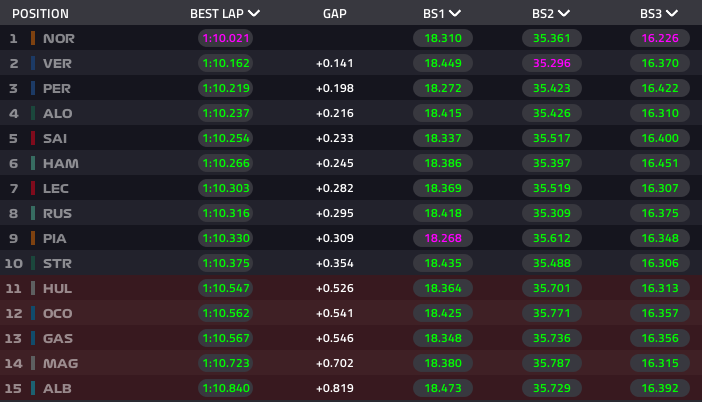Click driver name LEC in seventh position
This screenshot has width=702, height=402.
pos(56,188)
